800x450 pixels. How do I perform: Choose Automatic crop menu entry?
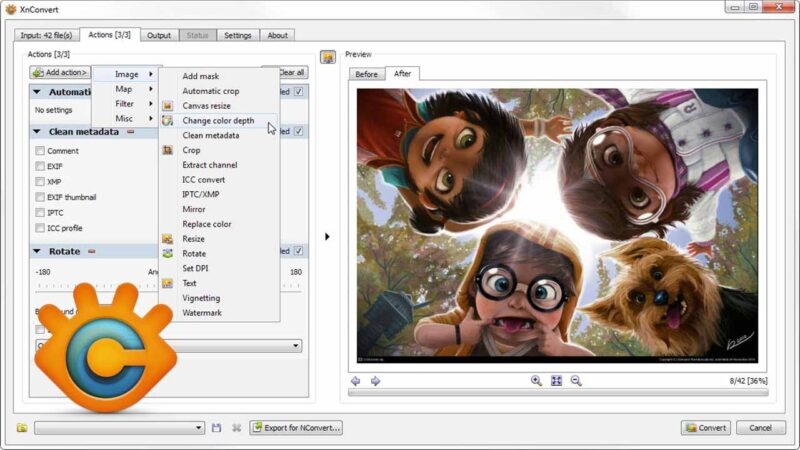point(211,91)
